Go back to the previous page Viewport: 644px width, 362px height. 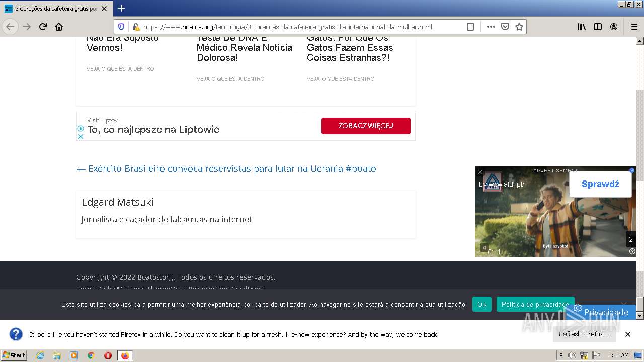click(x=10, y=27)
